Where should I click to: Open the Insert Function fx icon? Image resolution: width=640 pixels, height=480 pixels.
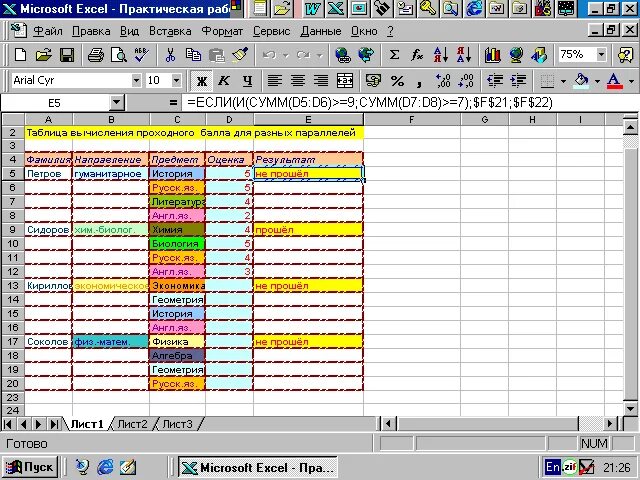pos(417,54)
